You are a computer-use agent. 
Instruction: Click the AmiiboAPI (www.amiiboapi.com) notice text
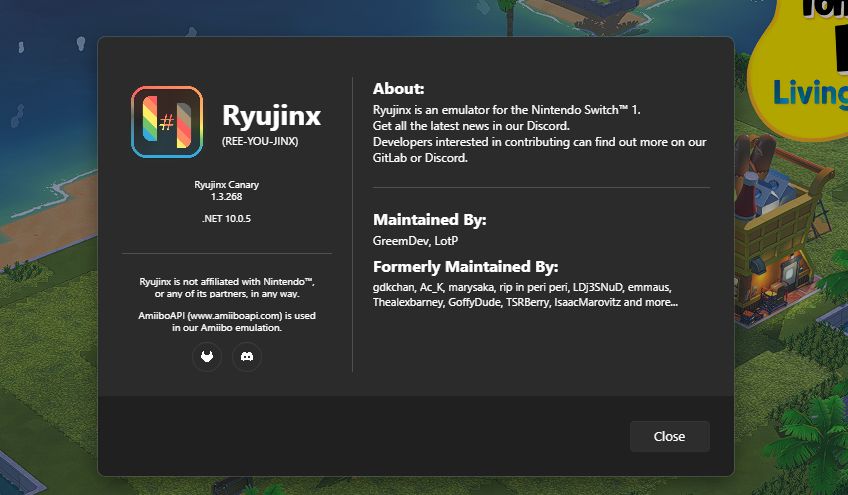[x=227, y=321]
